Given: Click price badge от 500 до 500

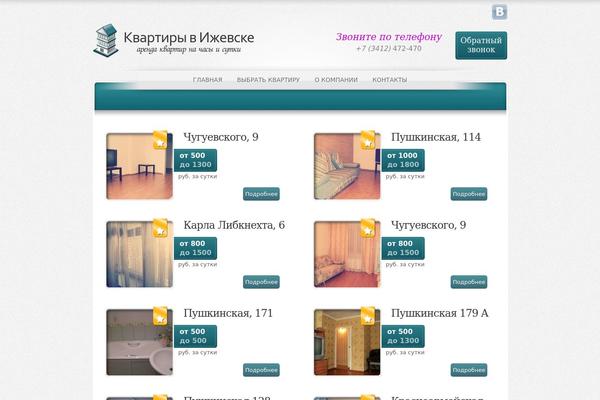Looking at the screenshot, I should (196, 336).
